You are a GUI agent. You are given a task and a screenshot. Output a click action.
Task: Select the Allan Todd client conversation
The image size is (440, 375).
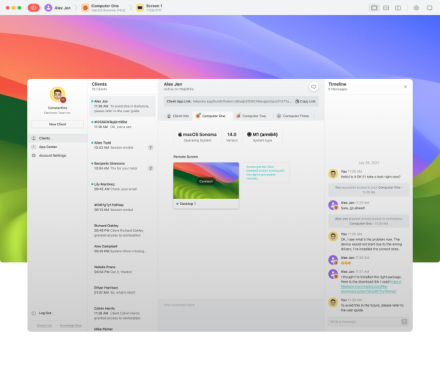pyautogui.click(x=122, y=145)
